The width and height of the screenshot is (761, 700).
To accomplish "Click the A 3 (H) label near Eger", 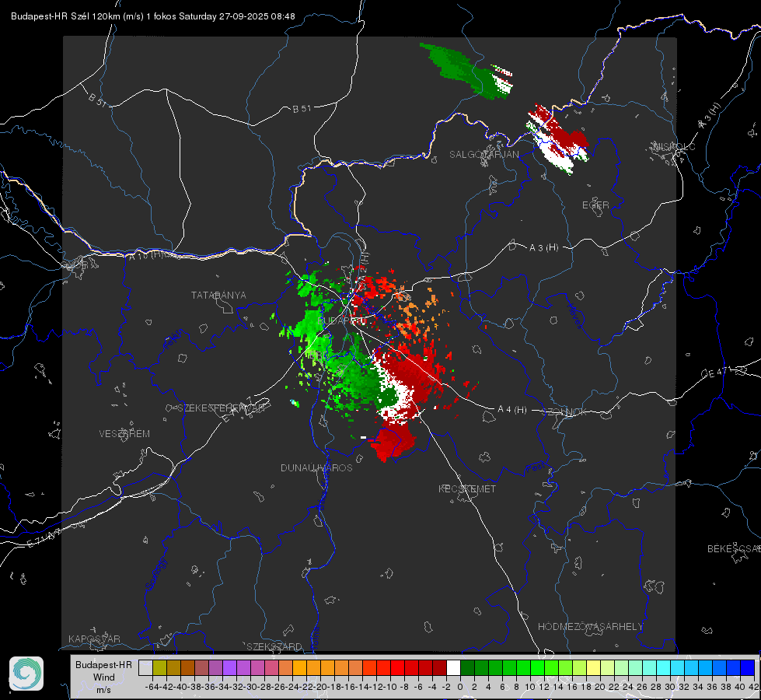I will pos(543,248).
